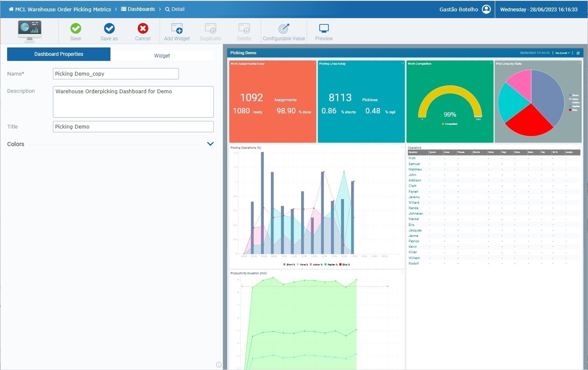The height and width of the screenshot is (370, 588).
Task: Click the Save icon in the toolbar
Action: (75, 29)
